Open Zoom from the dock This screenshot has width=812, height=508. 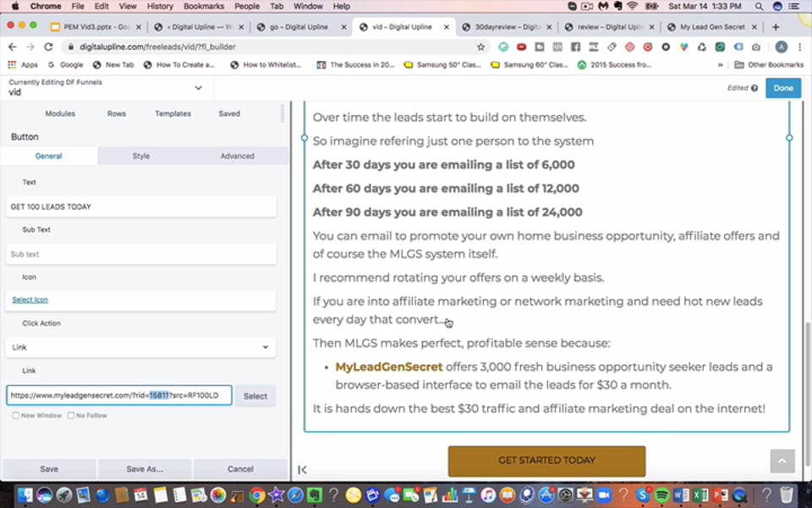click(x=604, y=495)
